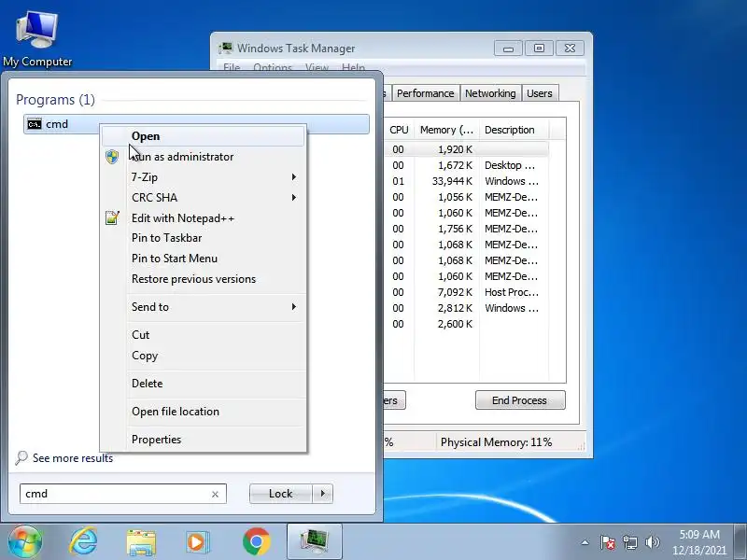
Task: Select Windows ... row with 2,812 K memory
Action: click(x=466, y=309)
